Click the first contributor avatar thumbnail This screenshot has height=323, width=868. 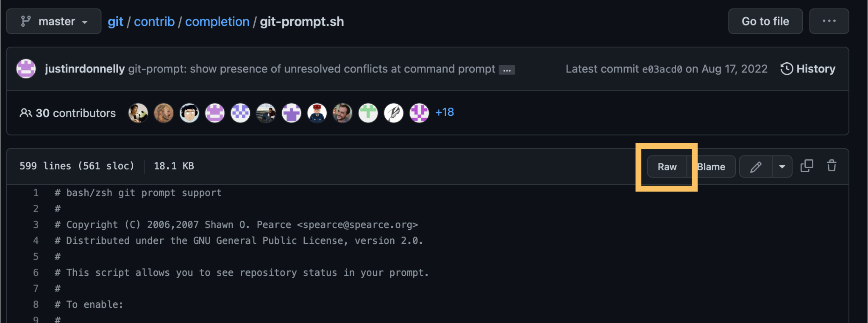[x=138, y=113]
